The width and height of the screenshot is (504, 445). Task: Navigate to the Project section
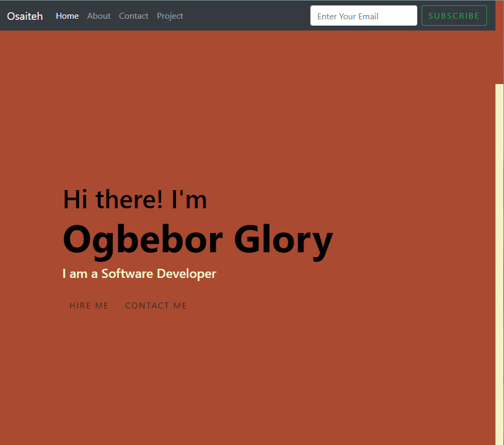point(170,16)
